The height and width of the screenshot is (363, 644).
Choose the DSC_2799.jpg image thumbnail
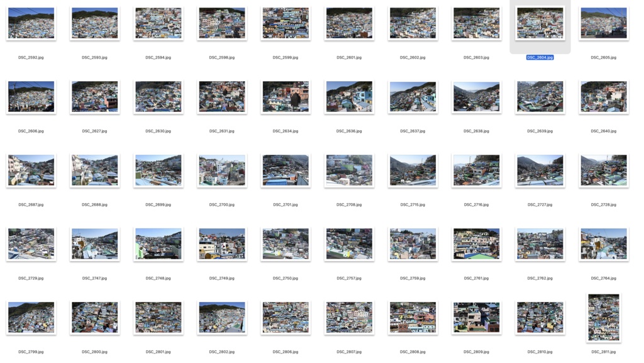coord(31,318)
